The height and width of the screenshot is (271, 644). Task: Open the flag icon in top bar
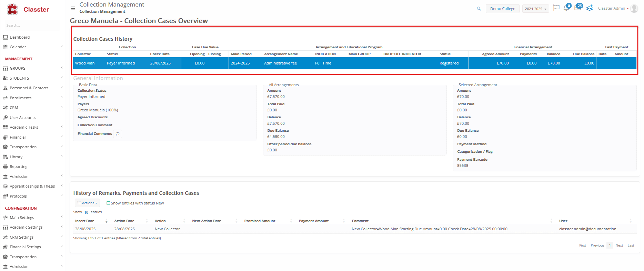[556, 8]
